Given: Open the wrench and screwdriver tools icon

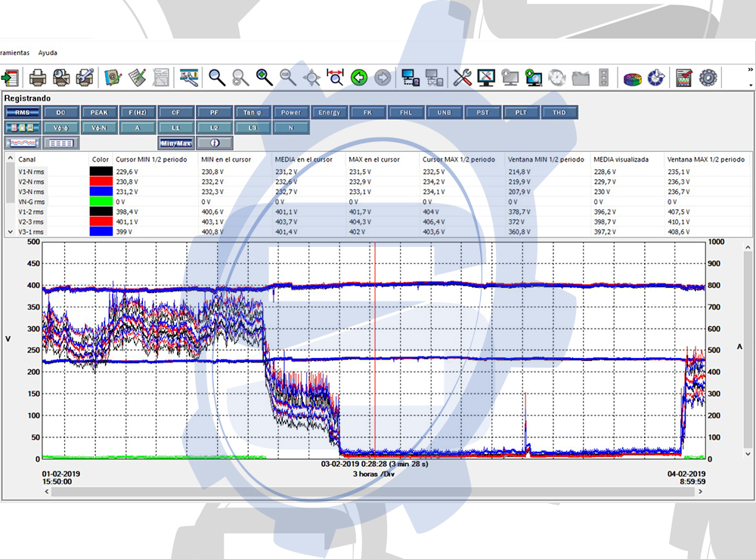Looking at the screenshot, I should click(x=462, y=77).
